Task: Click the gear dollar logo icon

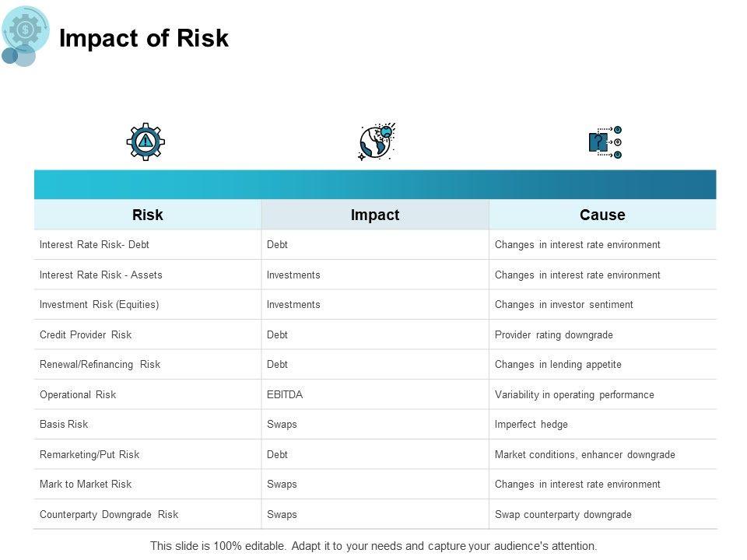Action: [x=25, y=31]
